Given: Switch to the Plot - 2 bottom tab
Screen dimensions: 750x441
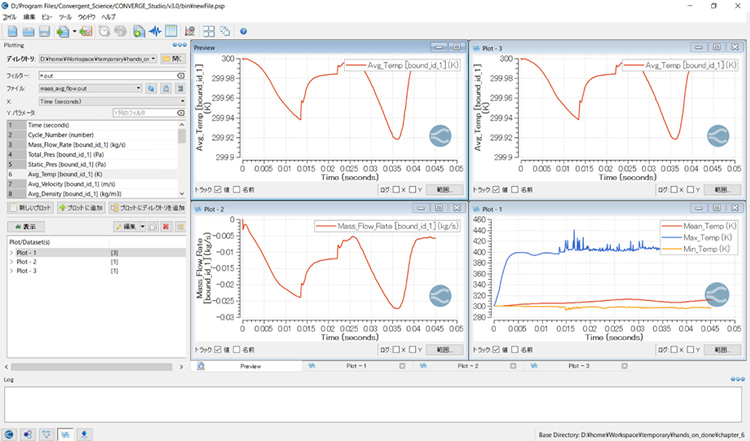Looking at the screenshot, I should (x=466, y=367).
